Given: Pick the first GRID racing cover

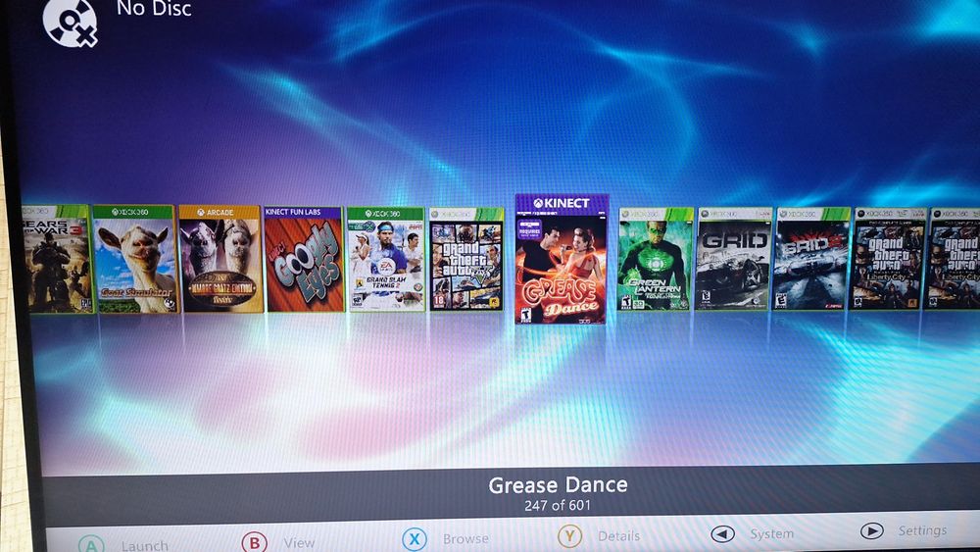Looking at the screenshot, I should (x=734, y=259).
